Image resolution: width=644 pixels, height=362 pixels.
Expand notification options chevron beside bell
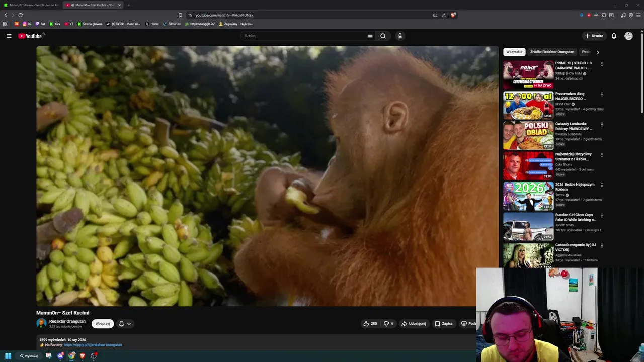coord(129,324)
